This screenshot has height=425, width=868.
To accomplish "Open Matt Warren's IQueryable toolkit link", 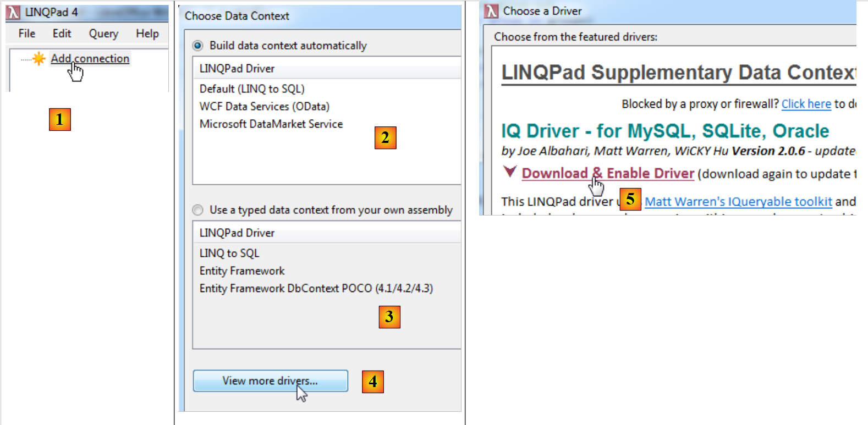I will (738, 202).
